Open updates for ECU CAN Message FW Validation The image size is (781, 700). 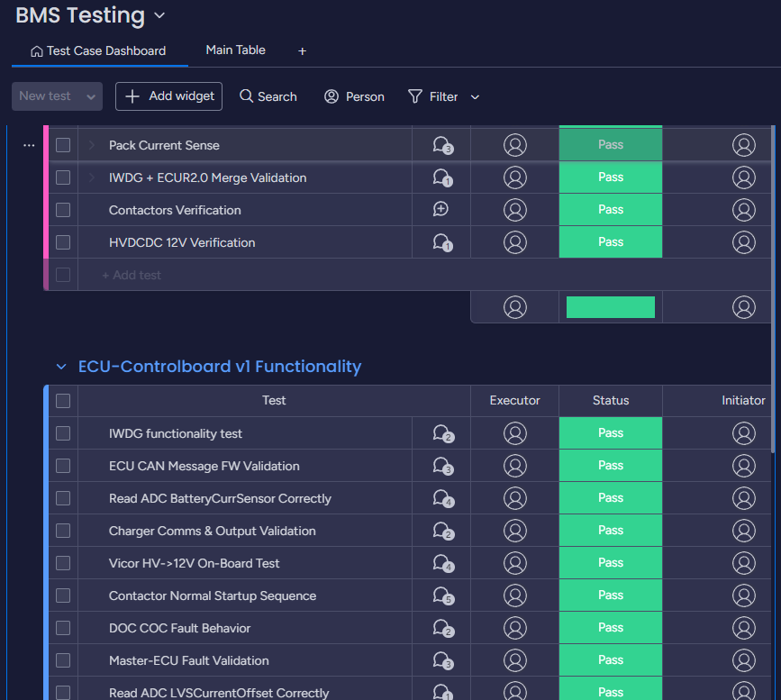441,466
